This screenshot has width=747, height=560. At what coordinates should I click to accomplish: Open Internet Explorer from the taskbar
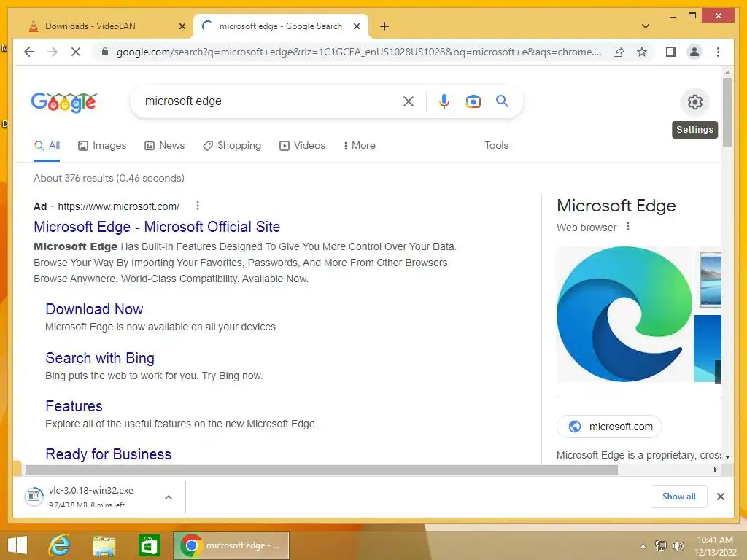pos(60,545)
